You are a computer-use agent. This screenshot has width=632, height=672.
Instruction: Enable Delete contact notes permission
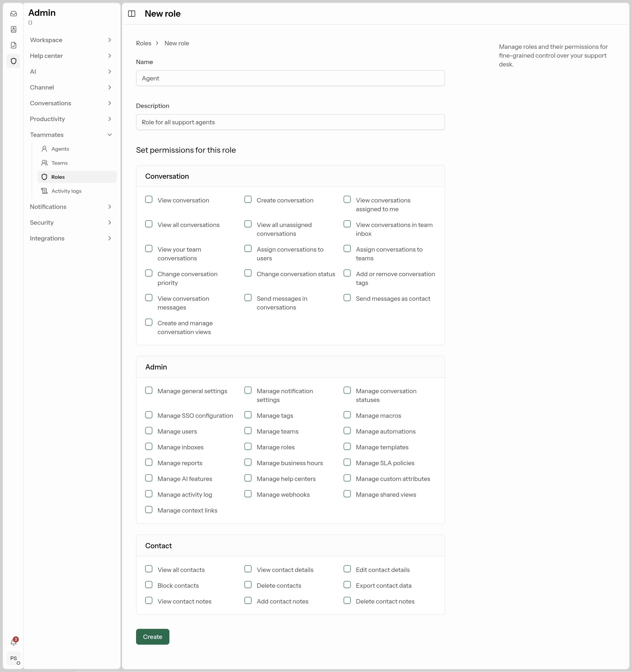coord(347,601)
